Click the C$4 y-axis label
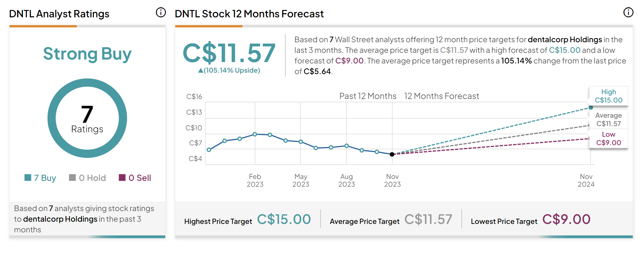This screenshot has width=644, height=253. pos(195,159)
